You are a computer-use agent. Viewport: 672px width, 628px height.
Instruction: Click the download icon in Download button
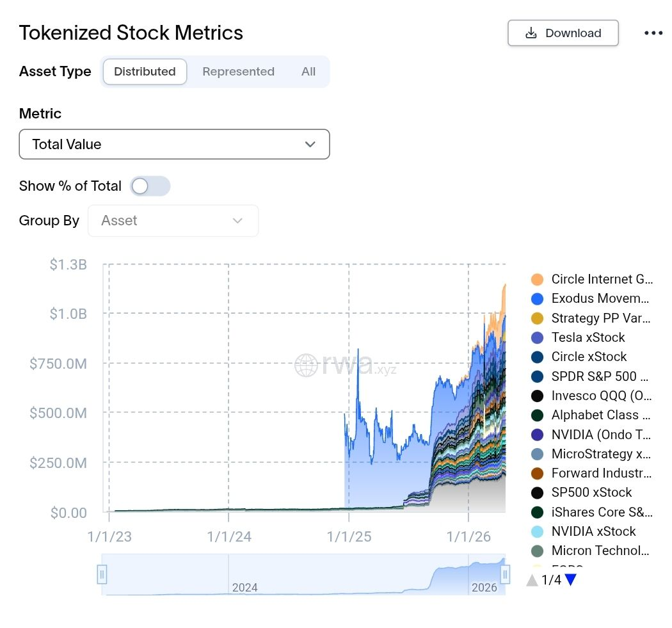531,33
